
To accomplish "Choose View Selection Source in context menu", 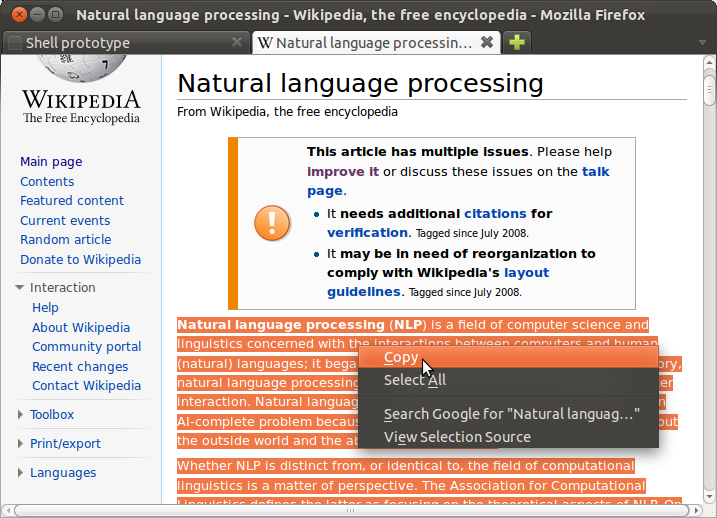I will (508, 437).
